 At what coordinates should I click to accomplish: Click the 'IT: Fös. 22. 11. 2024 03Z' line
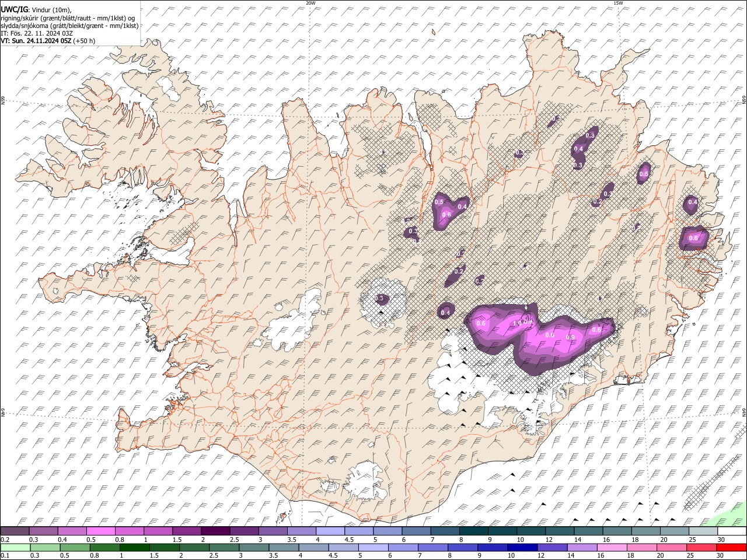[x=37, y=33]
